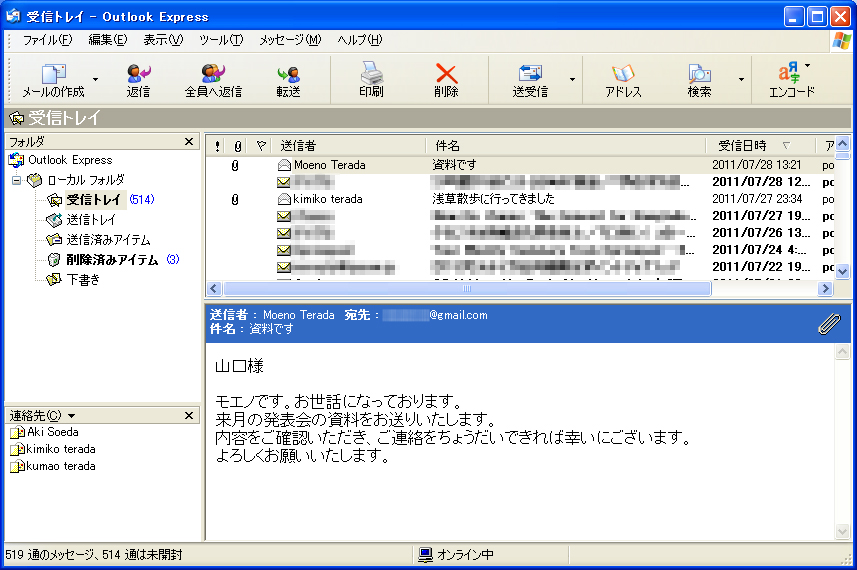Image resolution: width=857 pixels, height=570 pixels.
Task: Click the horizontal scrollbar thumb in message list
Action: point(467,289)
